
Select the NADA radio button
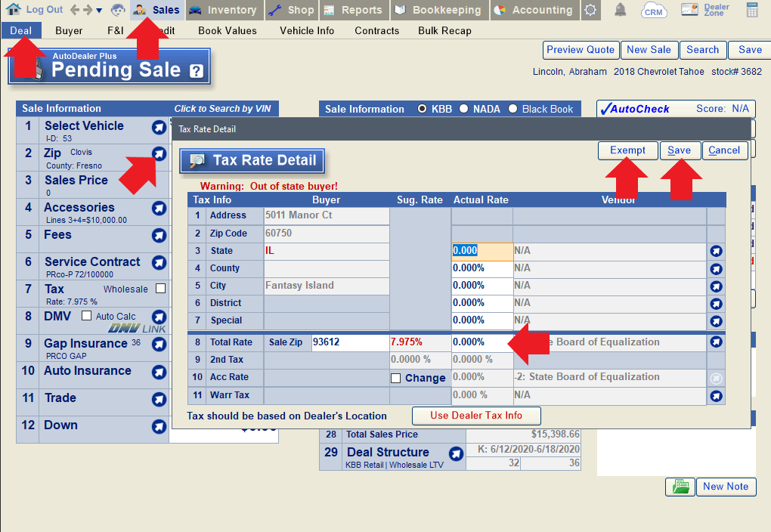(x=463, y=109)
